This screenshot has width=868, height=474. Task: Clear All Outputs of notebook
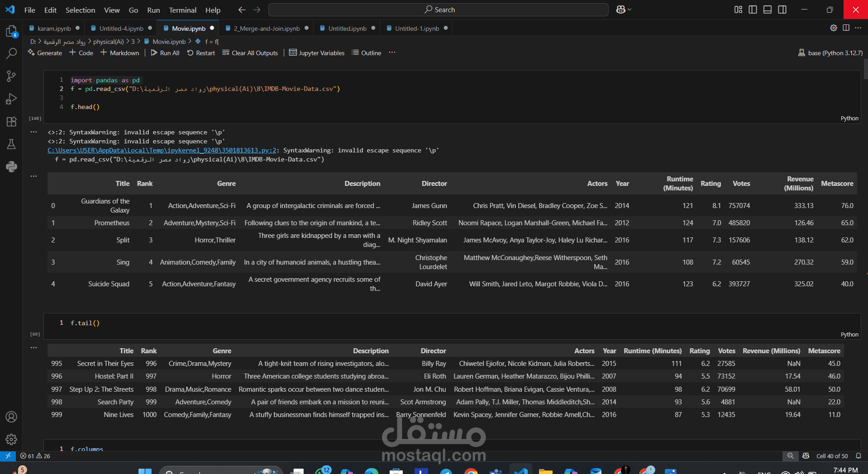coord(250,53)
